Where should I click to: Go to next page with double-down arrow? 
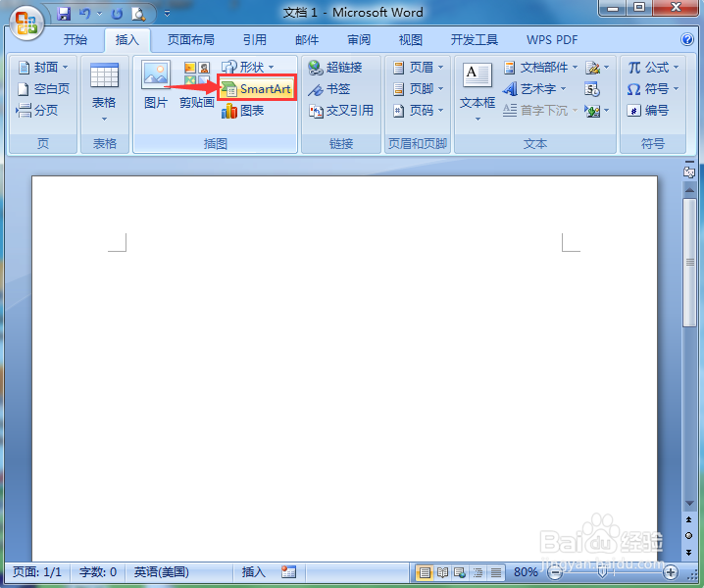click(x=688, y=552)
